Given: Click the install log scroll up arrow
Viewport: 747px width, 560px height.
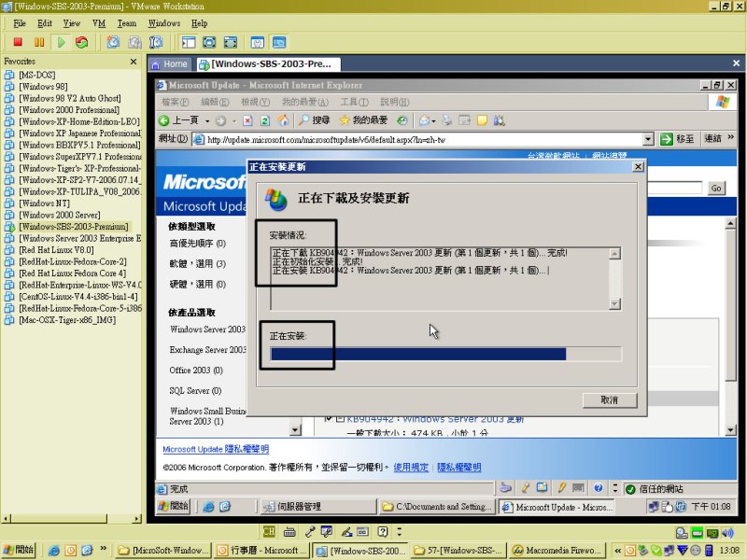Looking at the screenshot, I should [x=615, y=253].
